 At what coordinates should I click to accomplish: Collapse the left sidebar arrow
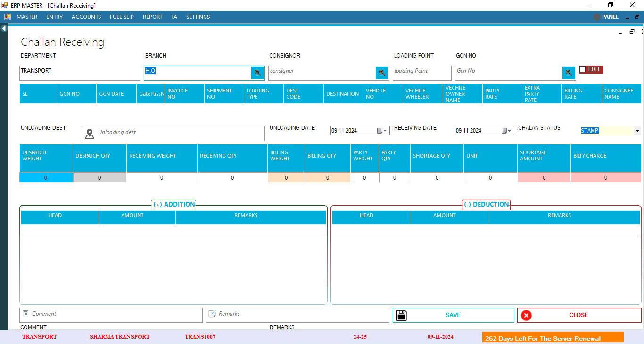pos(4,28)
